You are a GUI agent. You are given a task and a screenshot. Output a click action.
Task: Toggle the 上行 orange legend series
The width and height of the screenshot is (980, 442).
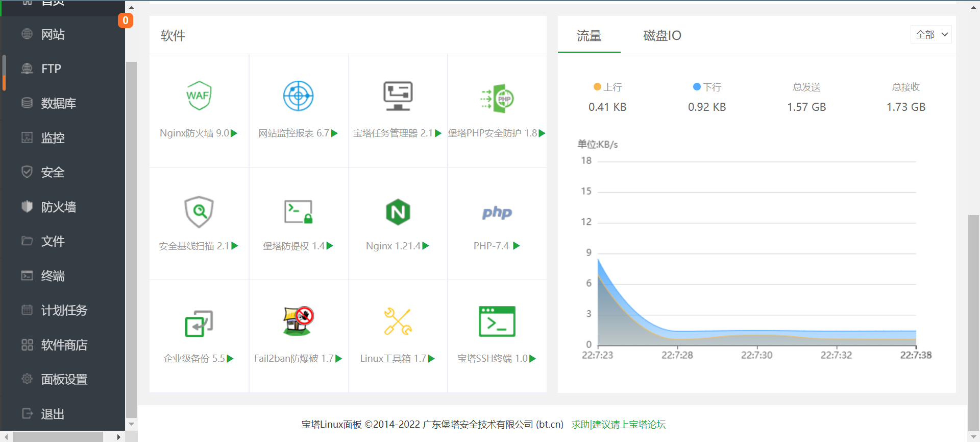click(x=607, y=87)
